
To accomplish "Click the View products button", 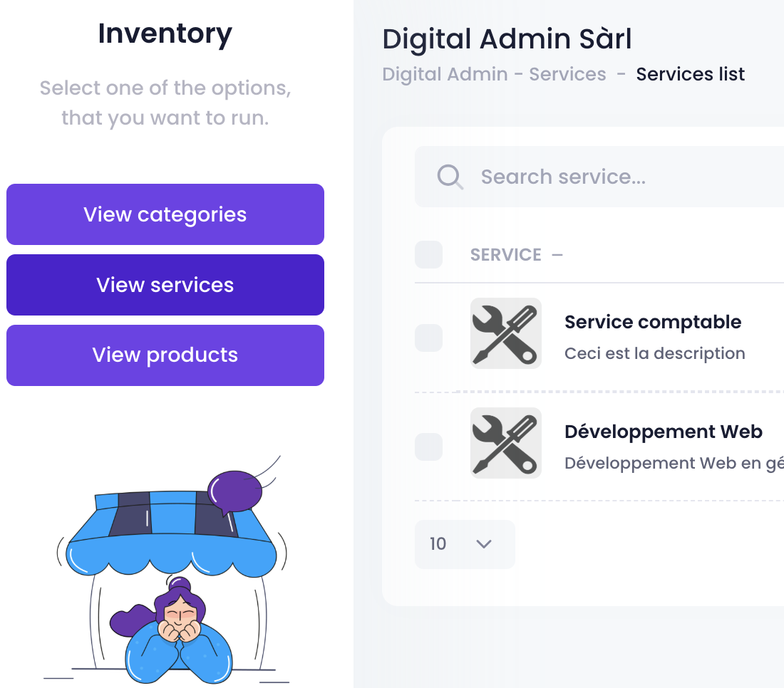I will coord(165,355).
